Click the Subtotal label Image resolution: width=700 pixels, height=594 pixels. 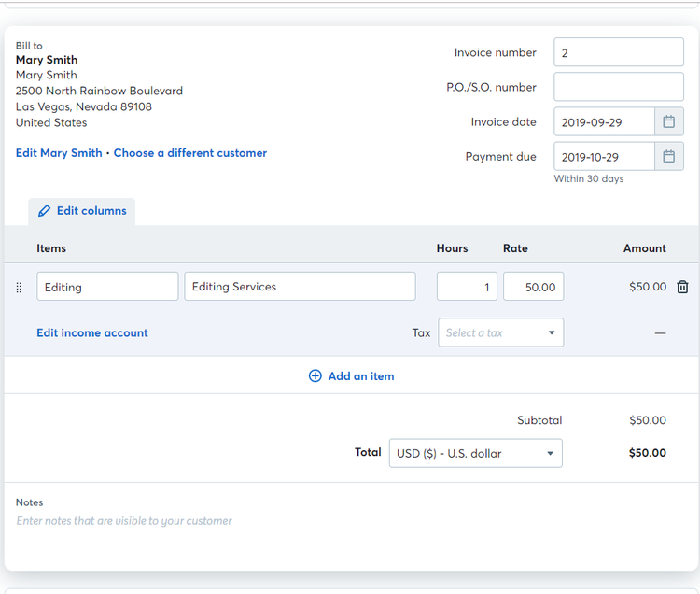click(539, 420)
